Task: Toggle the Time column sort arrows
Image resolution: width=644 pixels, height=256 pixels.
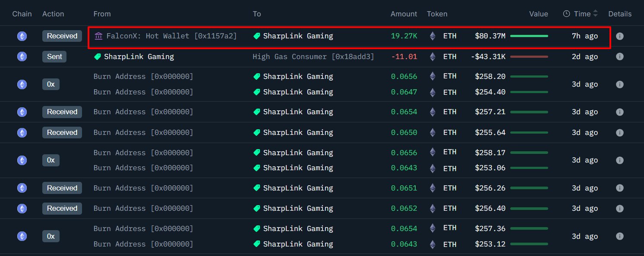Action: click(x=596, y=14)
